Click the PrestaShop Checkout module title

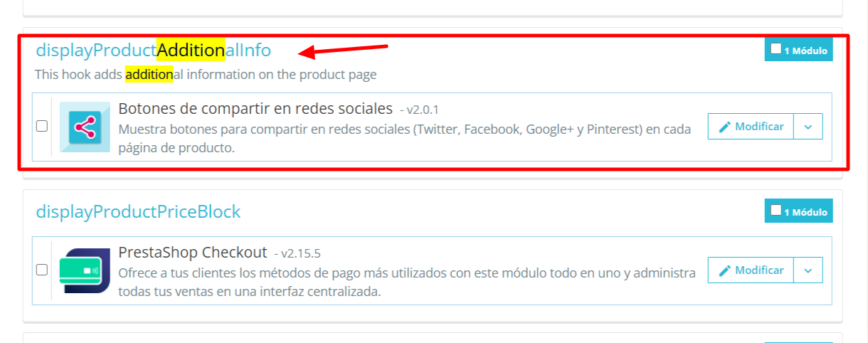pos(193,253)
